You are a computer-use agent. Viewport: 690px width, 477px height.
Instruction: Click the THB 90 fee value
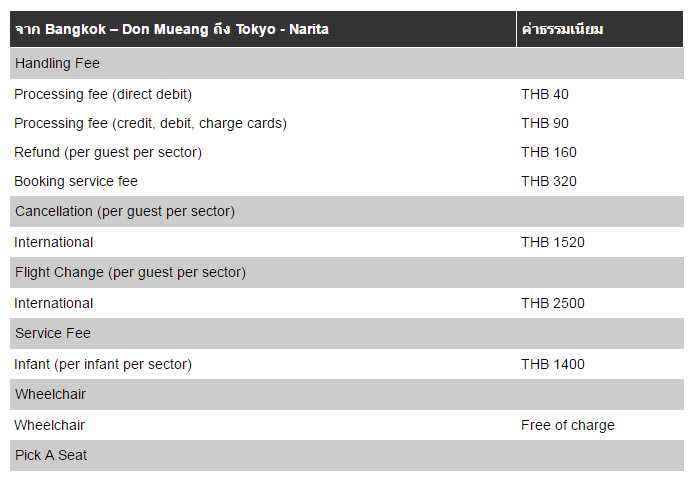pos(545,123)
